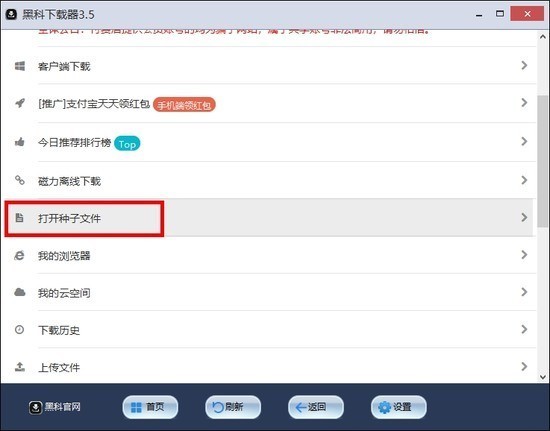Click the 首页 home button
The width and height of the screenshot is (550, 431).
150,407
